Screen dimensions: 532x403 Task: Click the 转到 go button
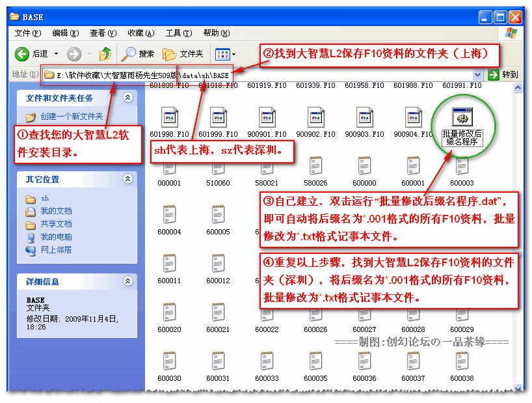click(503, 74)
